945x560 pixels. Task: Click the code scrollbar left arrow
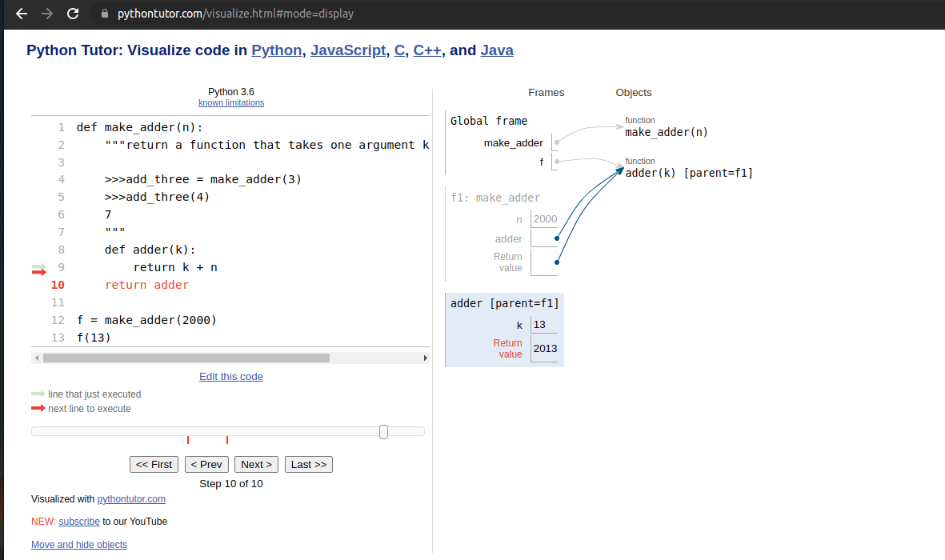(35, 358)
